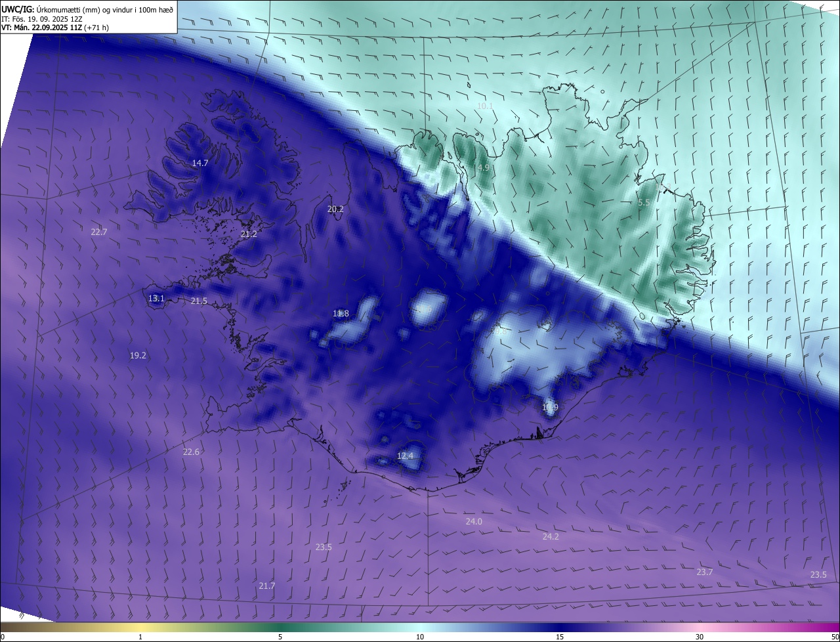Select the 22.7 value label
Image resolution: width=840 pixels, height=642 pixels.
99,232
